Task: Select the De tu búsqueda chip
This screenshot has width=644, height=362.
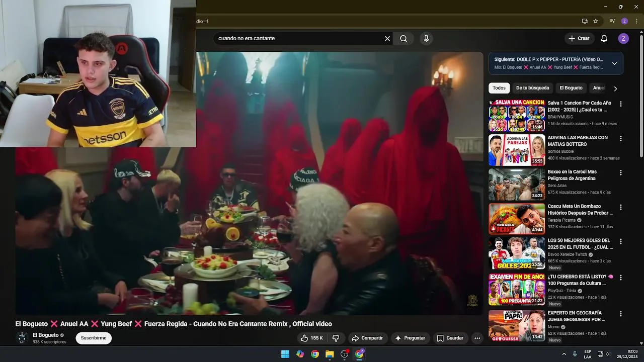Action: tap(532, 88)
